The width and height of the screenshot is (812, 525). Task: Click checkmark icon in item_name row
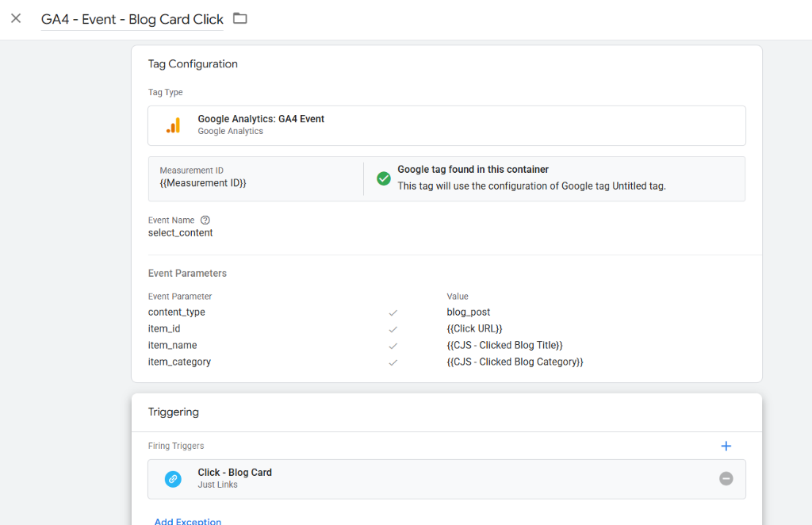[393, 346]
